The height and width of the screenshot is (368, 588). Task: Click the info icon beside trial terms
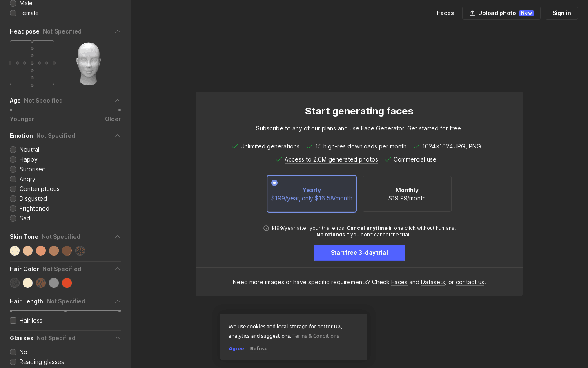click(x=266, y=228)
